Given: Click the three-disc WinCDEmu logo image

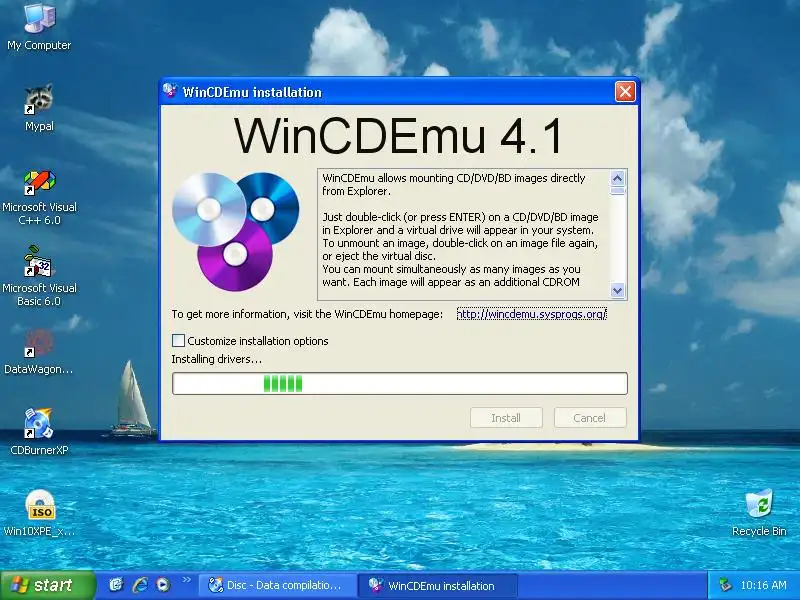Looking at the screenshot, I should [x=236, y=232].
